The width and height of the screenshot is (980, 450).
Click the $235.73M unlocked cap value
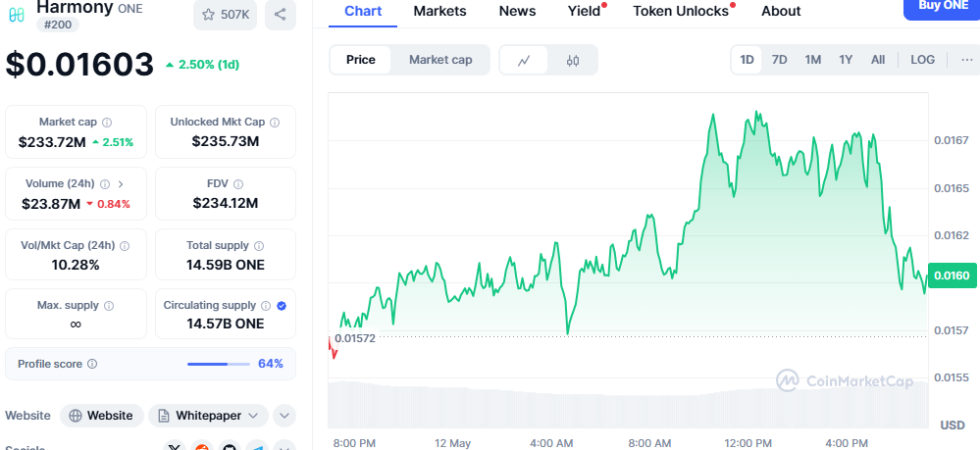[x=226, y=142]
